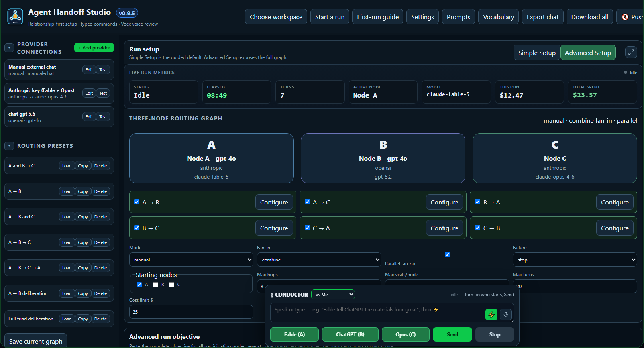This screenshot has height=348, width=644.
Task: Click the green Send button
Action: click(x=452, y=334)
